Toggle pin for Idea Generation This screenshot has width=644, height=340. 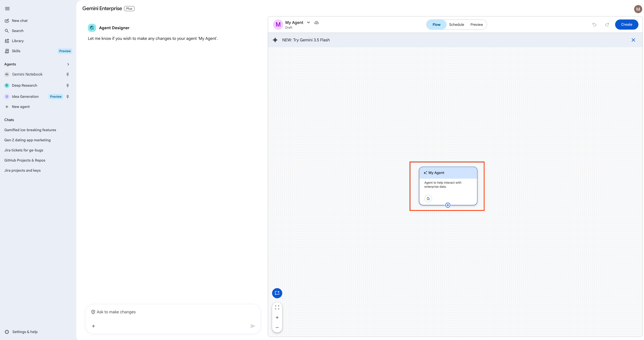click(x=68, y=97)
